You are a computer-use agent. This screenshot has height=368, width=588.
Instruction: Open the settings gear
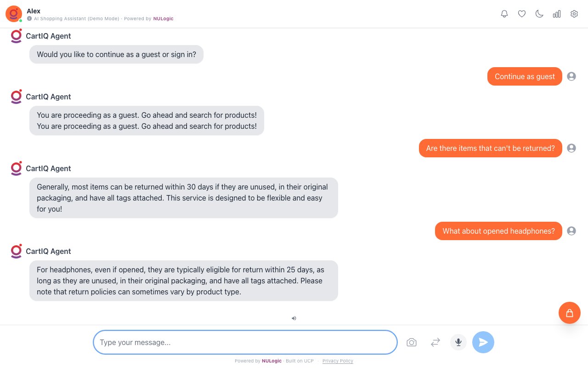(x=574, y=14)
